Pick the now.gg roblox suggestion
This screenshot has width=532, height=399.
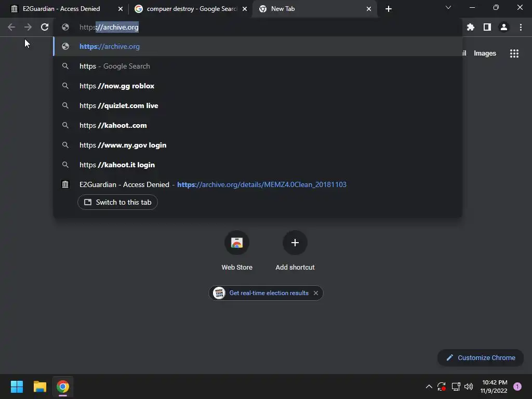point(258,86)
